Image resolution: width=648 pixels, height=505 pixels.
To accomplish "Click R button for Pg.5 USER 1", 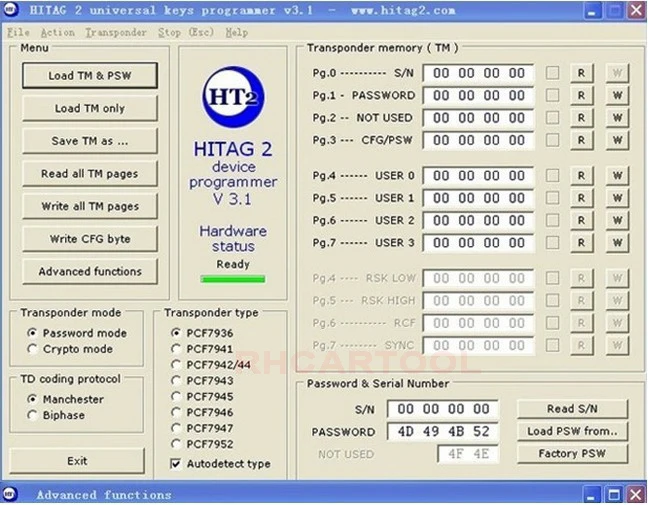I will 581,198.
